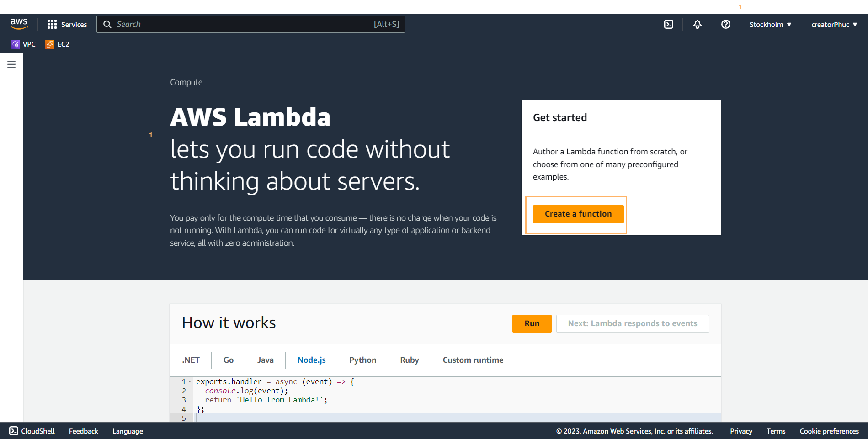Click code line "return 'Hello from Lambda!';"
The width and height of the screenshot is (868, 439).
[266, 400]
